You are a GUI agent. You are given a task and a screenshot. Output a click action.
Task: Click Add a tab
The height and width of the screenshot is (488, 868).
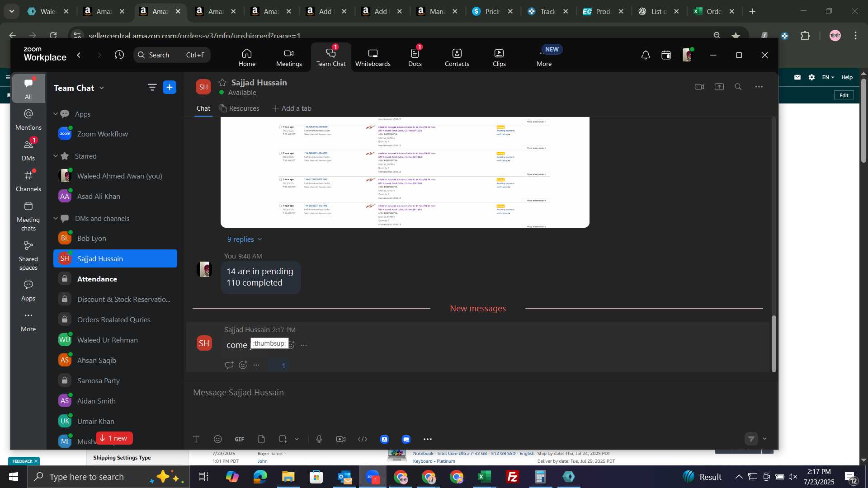[x=292, y=108]
